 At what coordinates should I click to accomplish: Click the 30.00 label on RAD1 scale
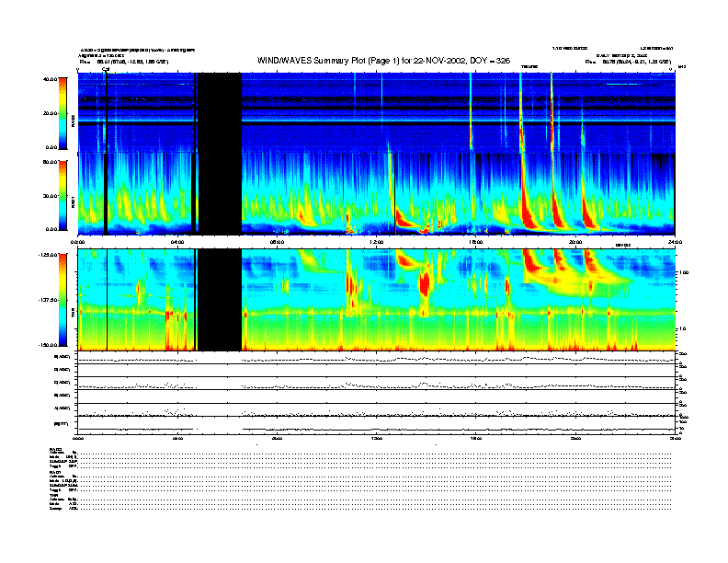coord(50,196)
